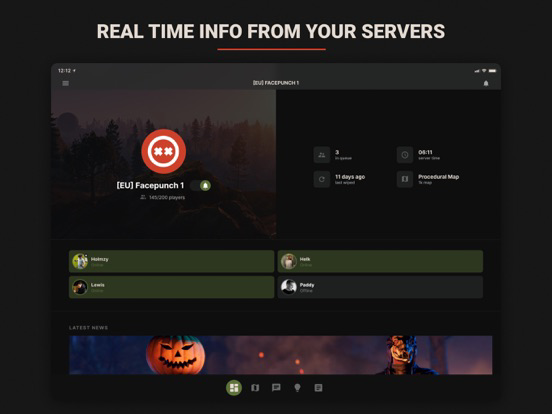552x414 pixels.
Task: Select team member Helk
Action: 380,261
